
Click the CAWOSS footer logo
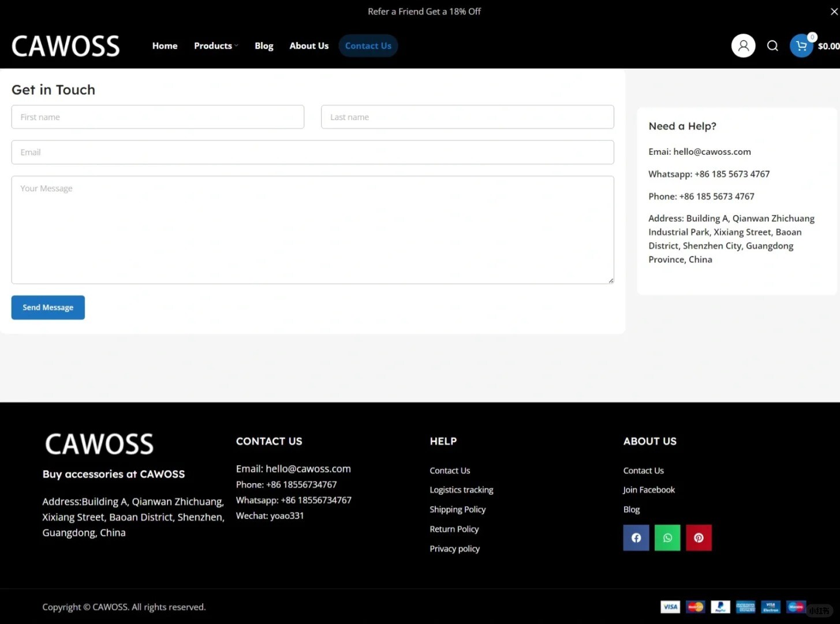[x=99, y=444]
